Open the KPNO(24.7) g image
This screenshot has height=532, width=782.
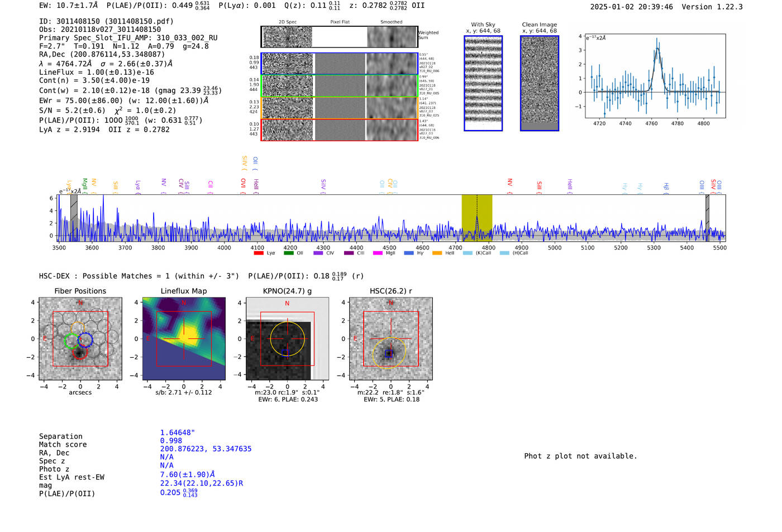click(x=288, y=339)
